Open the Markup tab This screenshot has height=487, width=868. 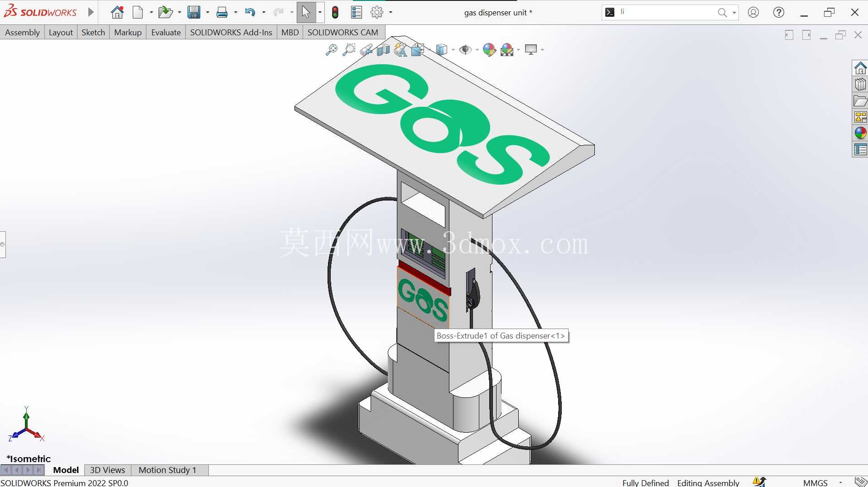128,32
